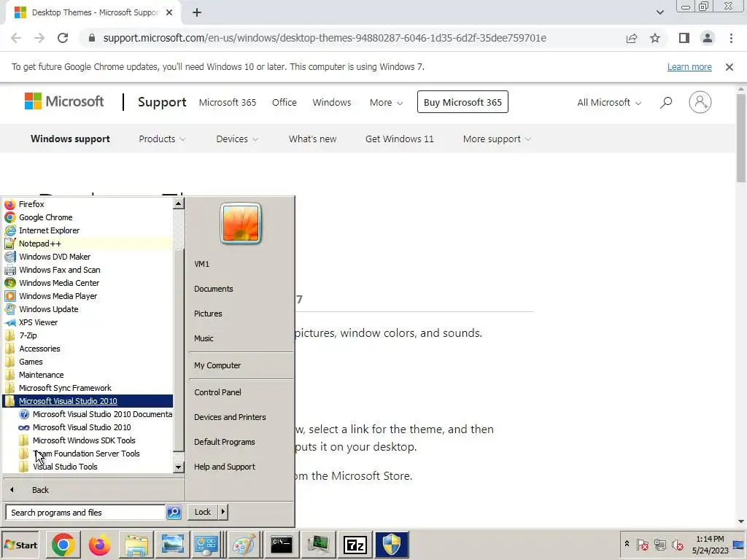
Task: Reload the page in Chrome
Action: coord(63,38)
